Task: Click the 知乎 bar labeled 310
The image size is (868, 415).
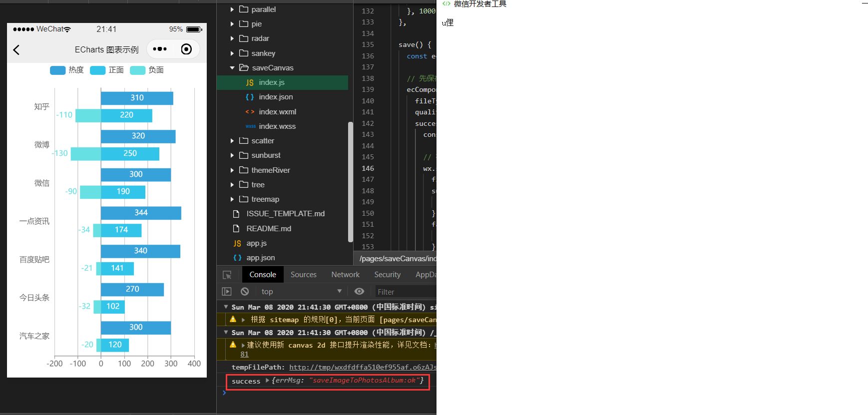Action: pos(137,98)
